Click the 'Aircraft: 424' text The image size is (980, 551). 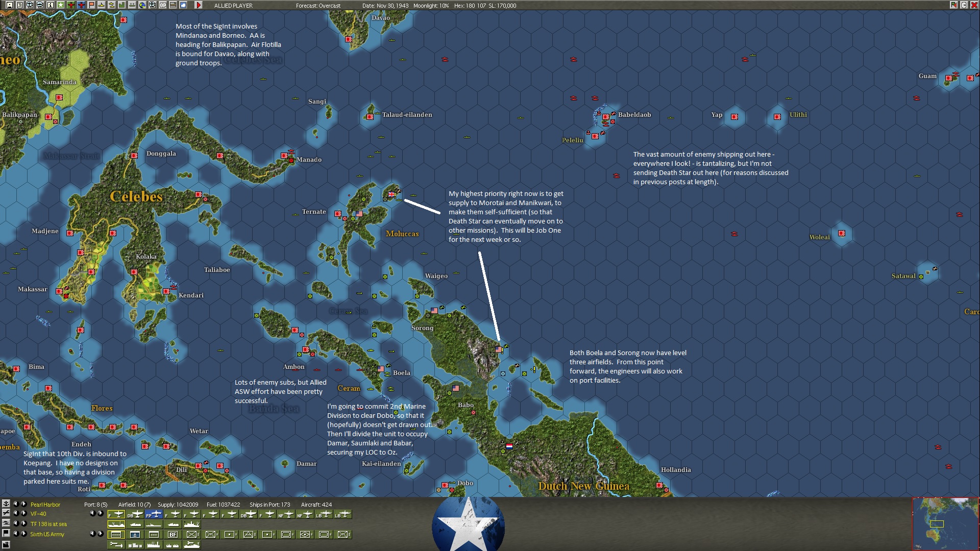click(316, 505)
